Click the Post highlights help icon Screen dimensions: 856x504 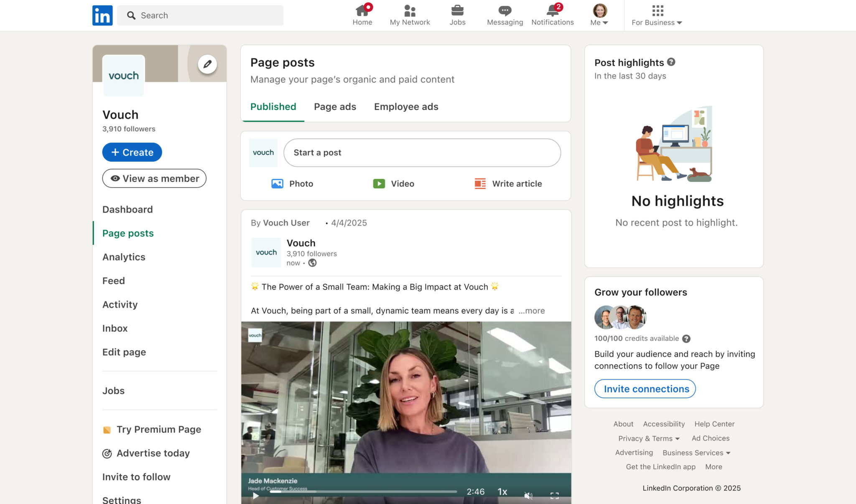pyautogui.click(x=671, y=62)
